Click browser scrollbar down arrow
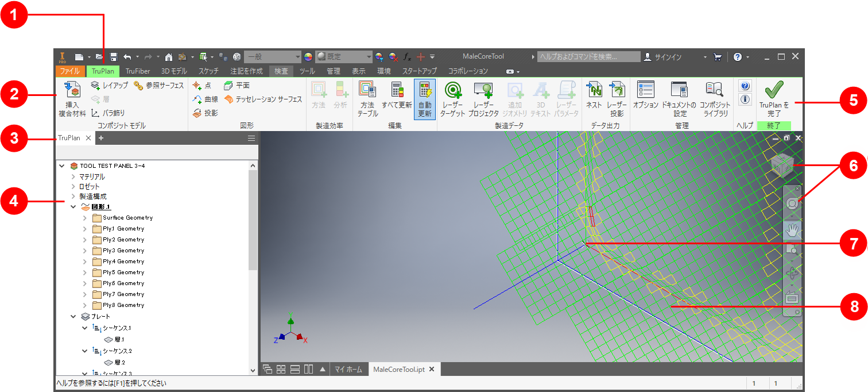Viewport: 868px width, 392px height. [x=253, y=371]
